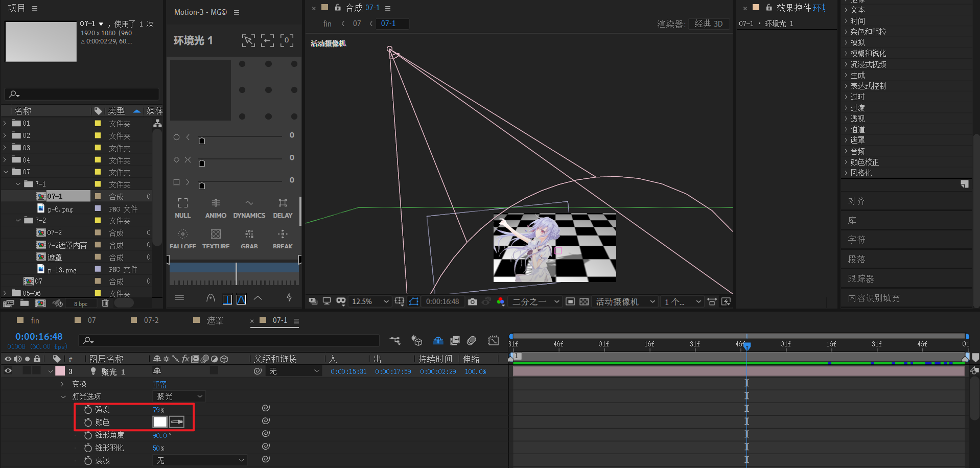
Task: Click the 07 breadcrumb in composition viewer
Action: click(x=357, y=24)
